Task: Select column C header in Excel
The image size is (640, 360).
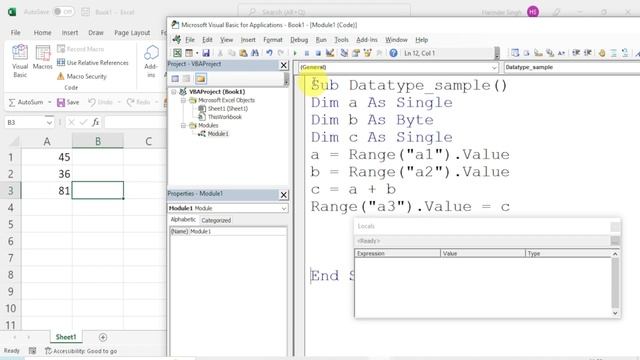Action: [148, 141]
